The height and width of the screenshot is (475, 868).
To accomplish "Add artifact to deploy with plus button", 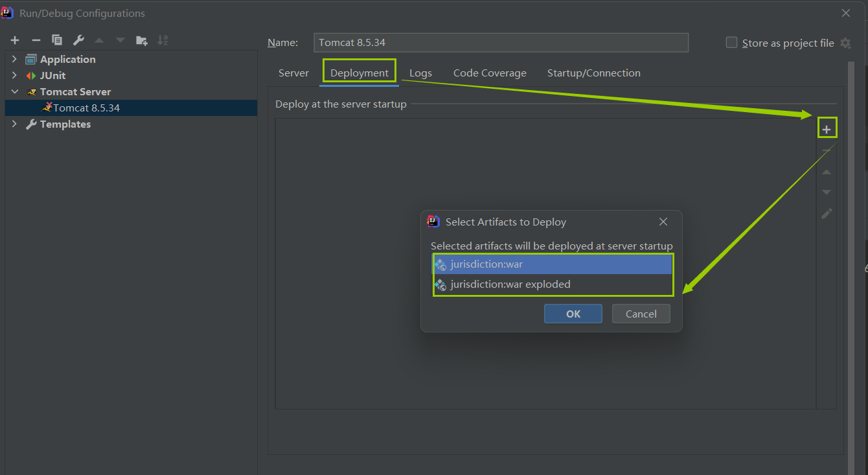I will click(x=827, y=130).
